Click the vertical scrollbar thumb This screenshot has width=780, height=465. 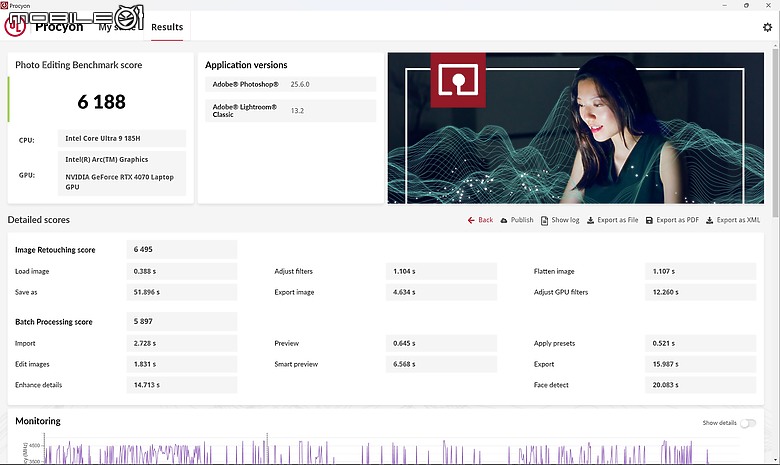click(x=775, y=132)
